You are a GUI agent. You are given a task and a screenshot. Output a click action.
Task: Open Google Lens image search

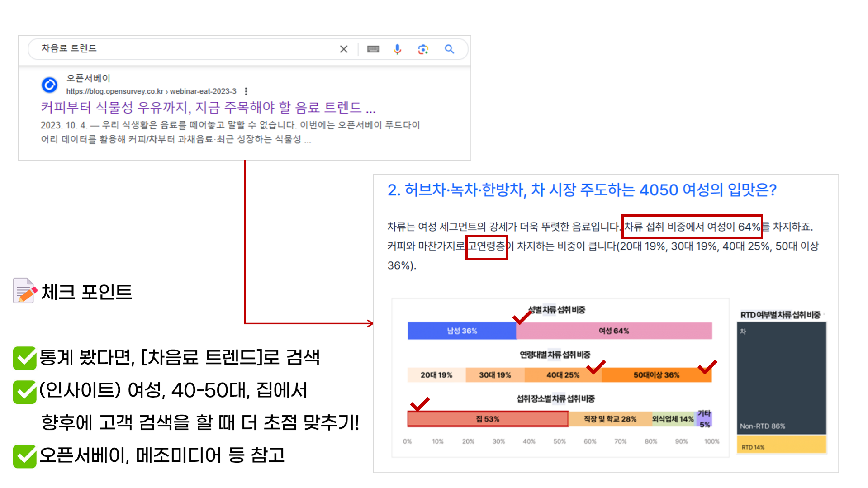[423, 49]
